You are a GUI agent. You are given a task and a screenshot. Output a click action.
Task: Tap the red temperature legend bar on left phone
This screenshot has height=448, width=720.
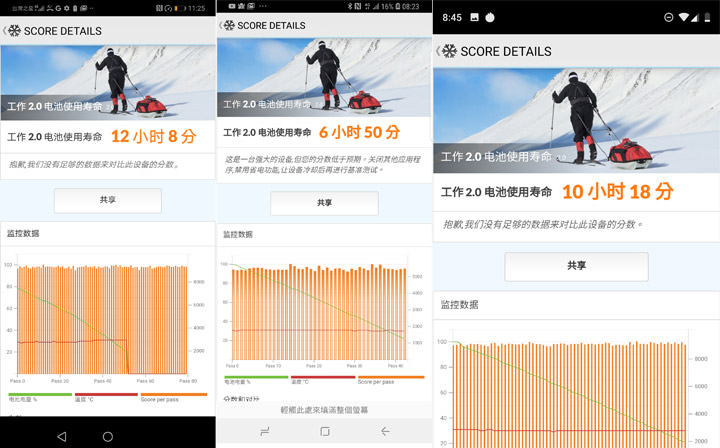coord(106,394)
